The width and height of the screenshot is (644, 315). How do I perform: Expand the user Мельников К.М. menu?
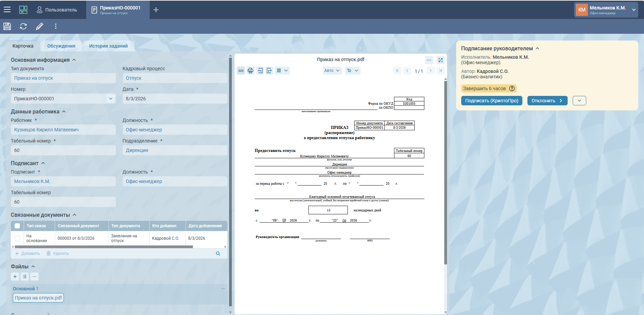coord(634,10)
